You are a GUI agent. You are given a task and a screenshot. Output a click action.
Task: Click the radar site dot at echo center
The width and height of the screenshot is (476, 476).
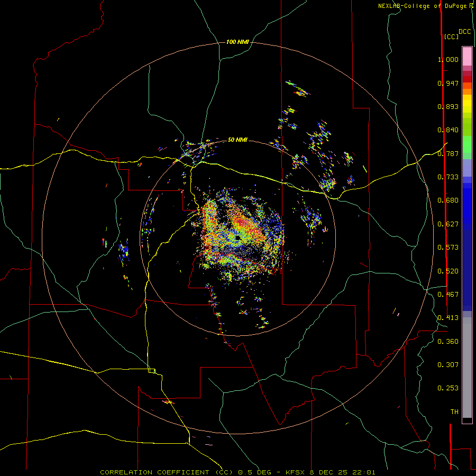(237, 237)
